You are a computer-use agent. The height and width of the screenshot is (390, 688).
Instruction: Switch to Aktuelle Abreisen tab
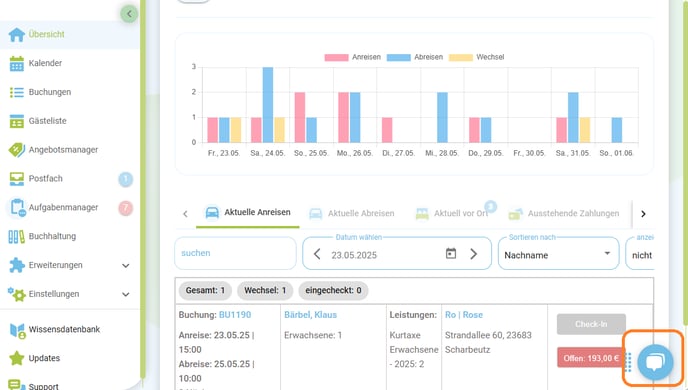(351, 214)
